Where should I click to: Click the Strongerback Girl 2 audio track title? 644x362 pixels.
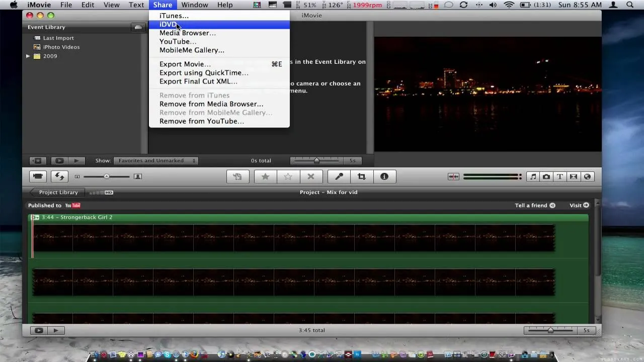(x=77, y=217)
